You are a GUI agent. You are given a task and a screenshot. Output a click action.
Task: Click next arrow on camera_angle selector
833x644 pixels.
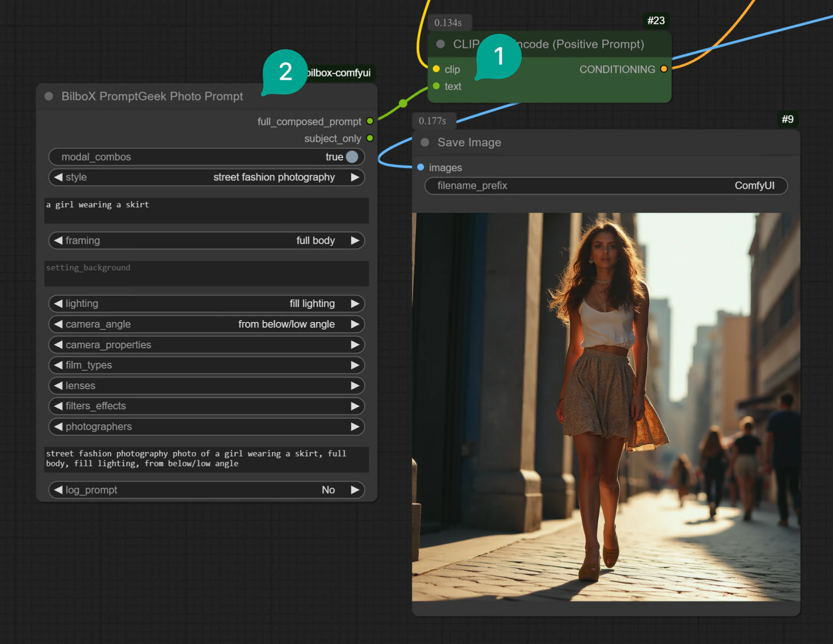pos(355,324)
